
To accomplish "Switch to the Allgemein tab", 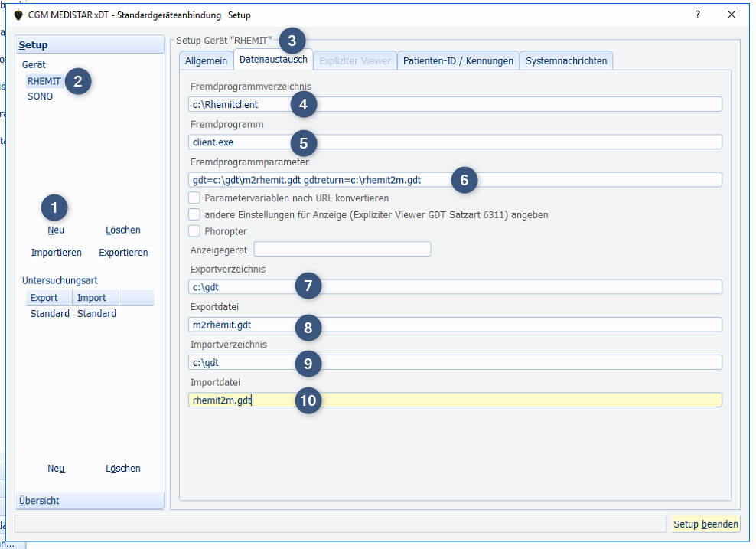I will pos(206,60).
